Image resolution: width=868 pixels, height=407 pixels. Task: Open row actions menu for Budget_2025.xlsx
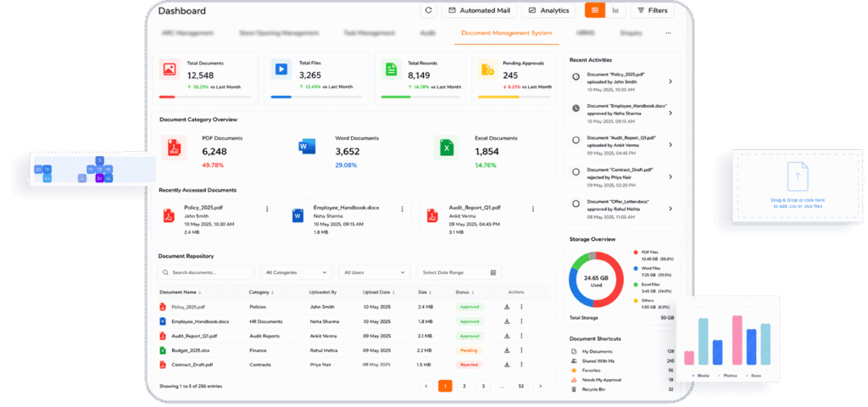tap(521, 350)
